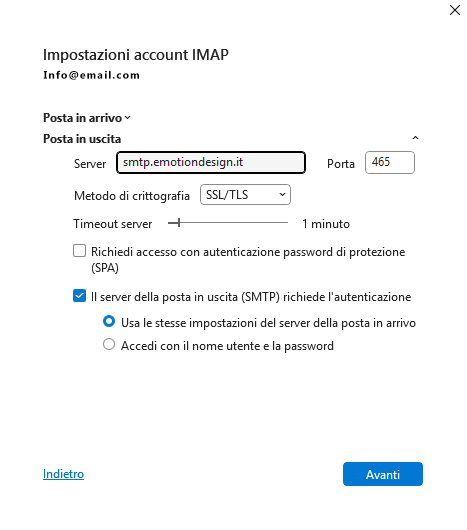Click the Indietro link
Viewport: 467px width, 530px height.
pos(64,474)
